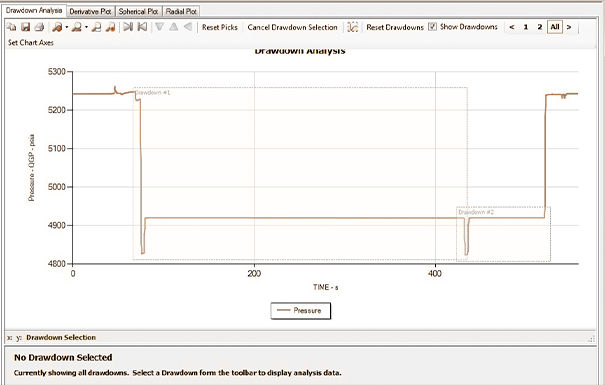Click the 4800 pressure axis label
605x385 pixels.
pos(57,264)
